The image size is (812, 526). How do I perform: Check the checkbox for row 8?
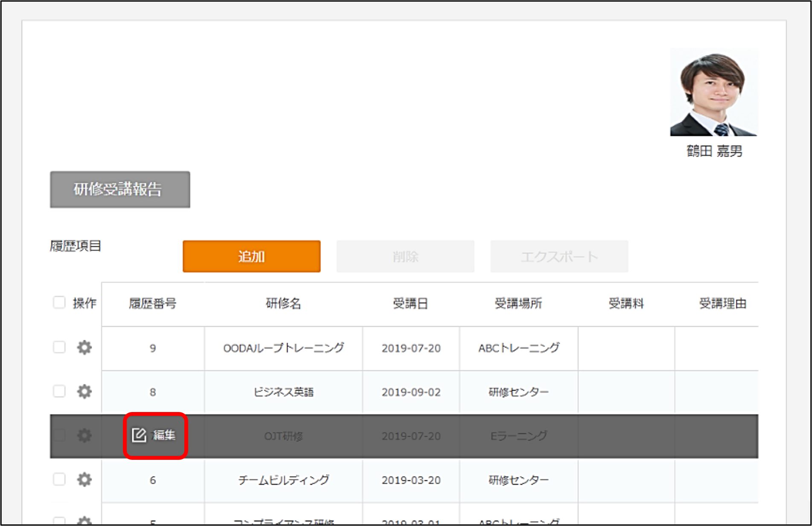[x=59, y=391]
